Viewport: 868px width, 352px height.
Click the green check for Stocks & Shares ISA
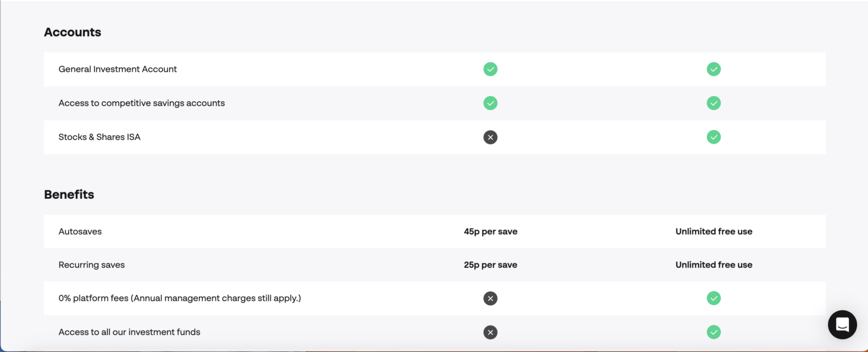[x=714, y=137]
